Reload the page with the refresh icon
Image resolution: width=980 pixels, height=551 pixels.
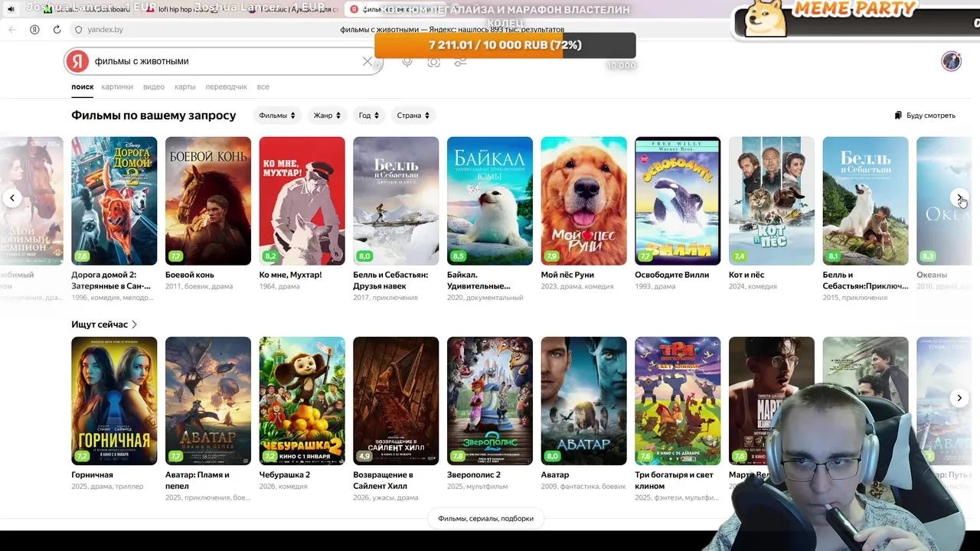[57, 29]
